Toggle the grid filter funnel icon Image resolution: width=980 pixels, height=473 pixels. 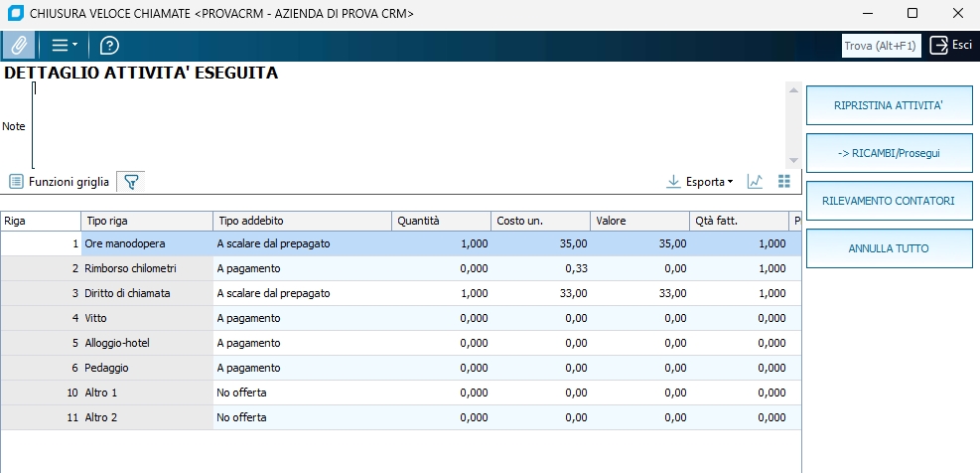click(x=130, y=182)
